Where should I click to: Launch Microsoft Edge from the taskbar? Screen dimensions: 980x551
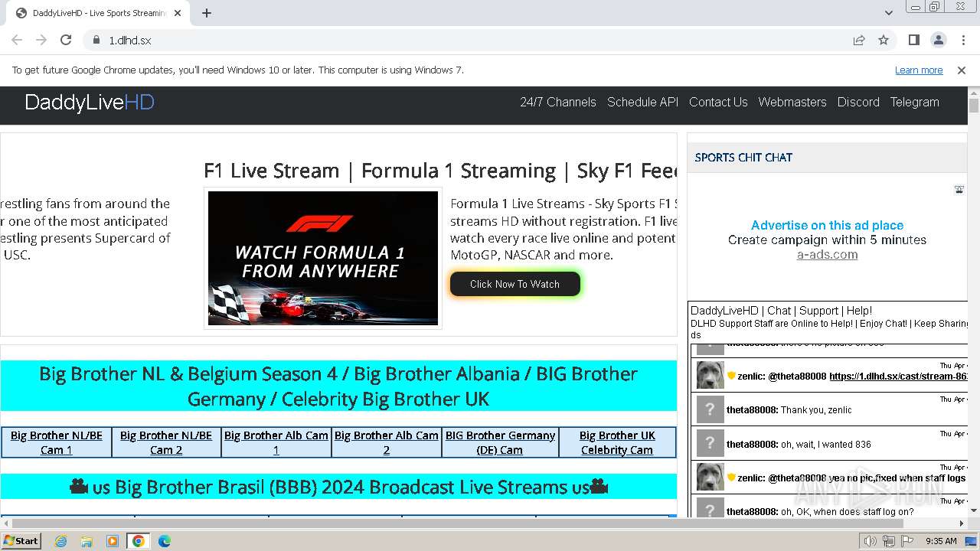tap(165, 541)
